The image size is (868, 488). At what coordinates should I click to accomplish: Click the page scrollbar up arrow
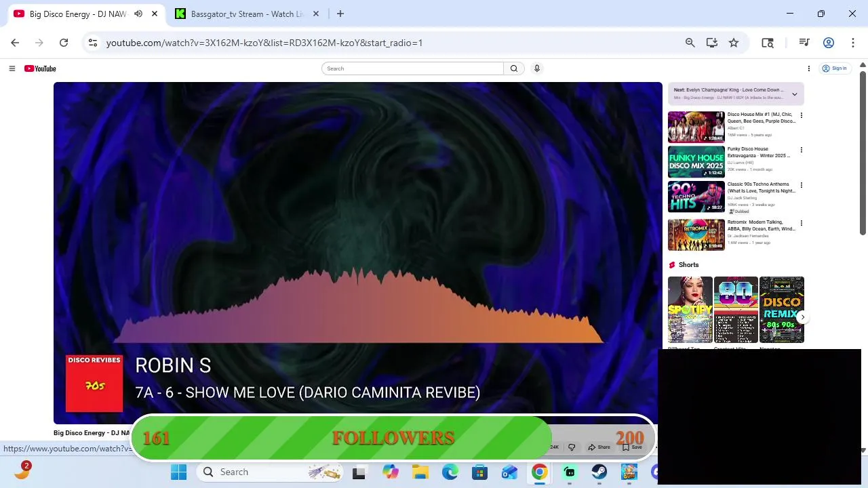tap(863, 66)
